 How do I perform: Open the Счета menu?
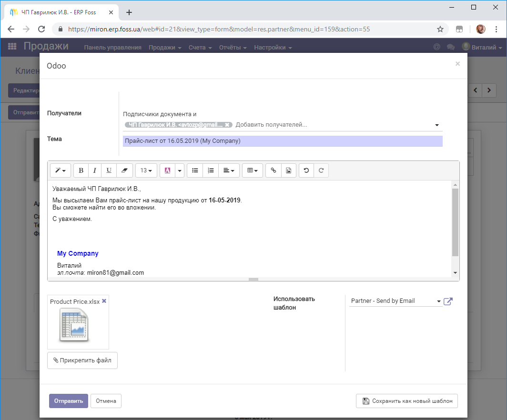coord(200,48)
